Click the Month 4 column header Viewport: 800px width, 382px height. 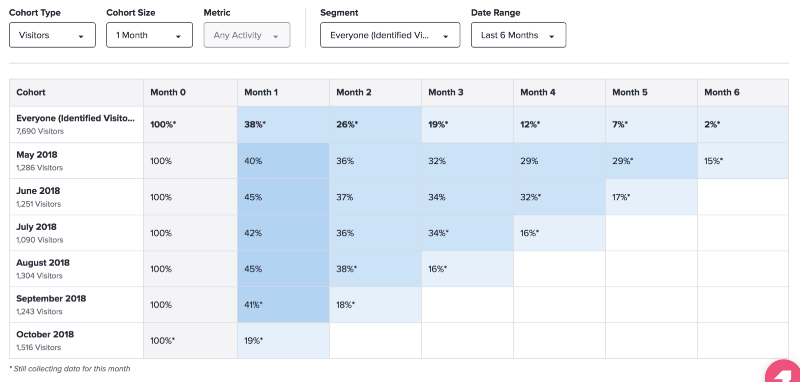[x=560, y=93]
